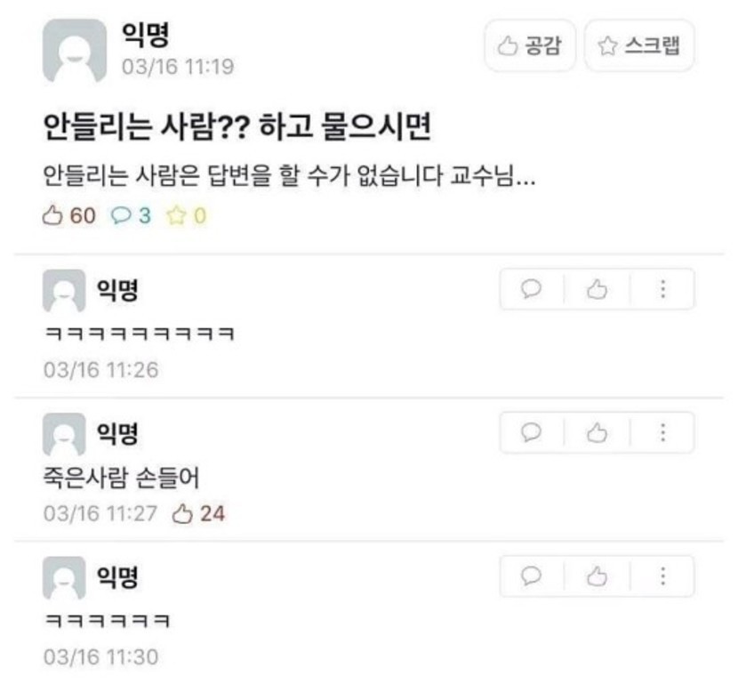The width and height of the screenshot is (738, 700).
Task: Click the second commenter's 익명 name
Action: [x=117, y=433]
